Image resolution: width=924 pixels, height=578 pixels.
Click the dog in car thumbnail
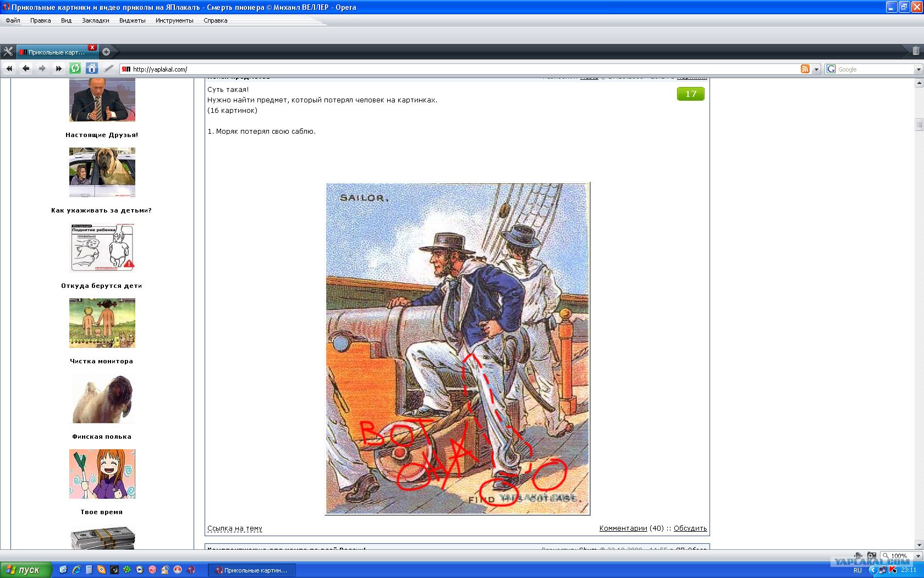pyautogui.click(x=102, y=172)
